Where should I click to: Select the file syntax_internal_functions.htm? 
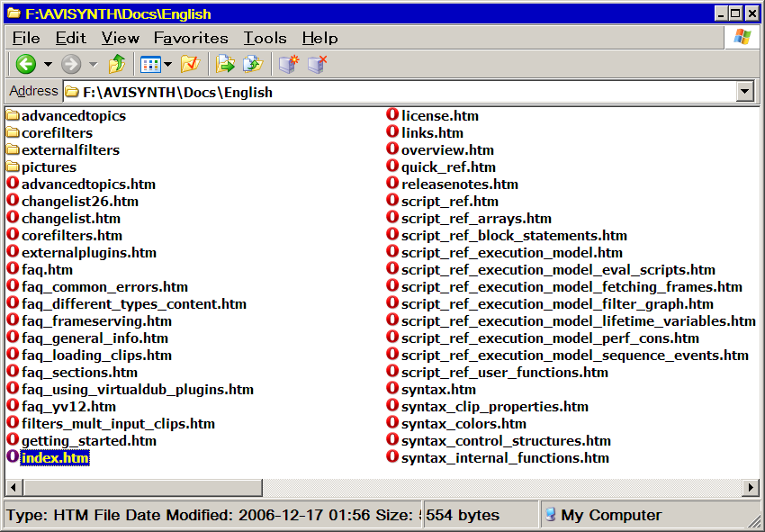505,457
